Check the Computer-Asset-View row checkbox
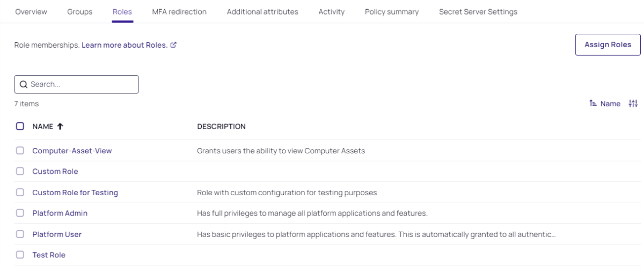The width and height of the screenshot is (644, 266). [x=20, y=151]
